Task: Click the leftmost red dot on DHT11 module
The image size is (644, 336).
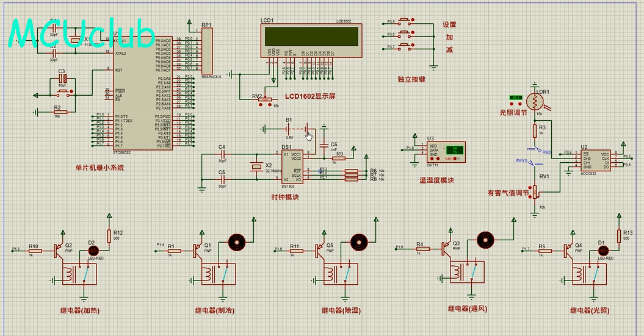Action: [432, 159]
